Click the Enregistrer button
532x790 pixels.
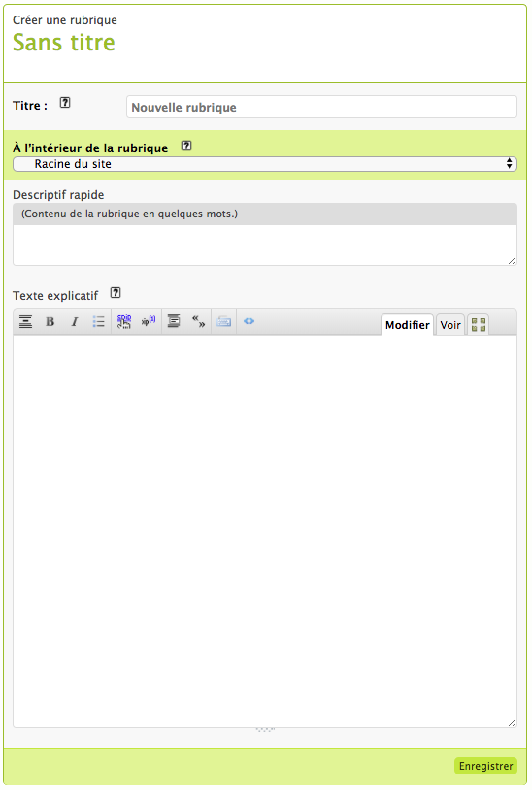[x=485, y=766]
